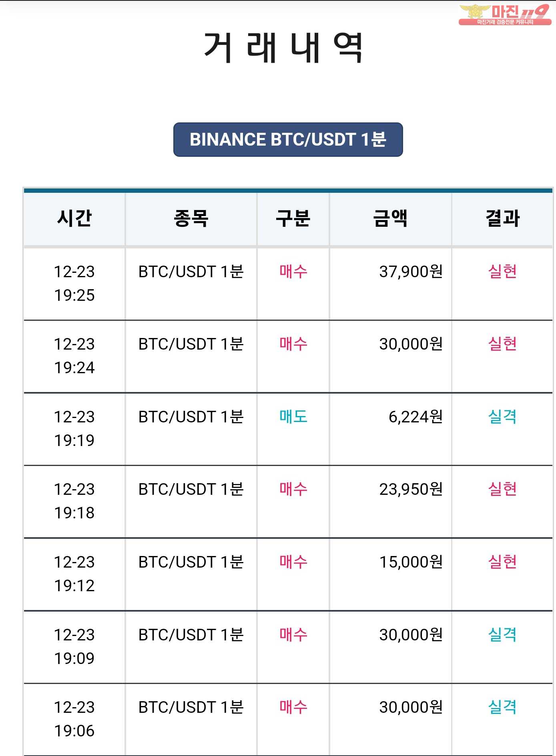Click 실현 result for 23,950원 trade

tap(502, 489)
